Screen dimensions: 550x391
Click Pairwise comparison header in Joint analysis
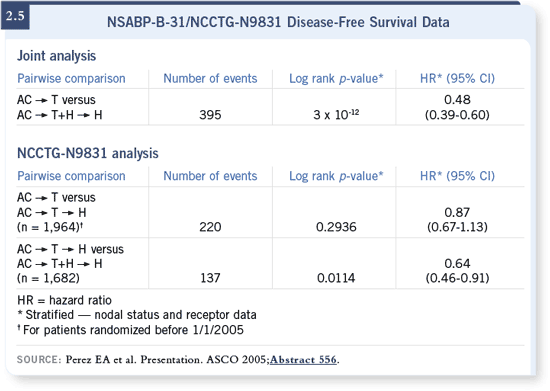71,79
